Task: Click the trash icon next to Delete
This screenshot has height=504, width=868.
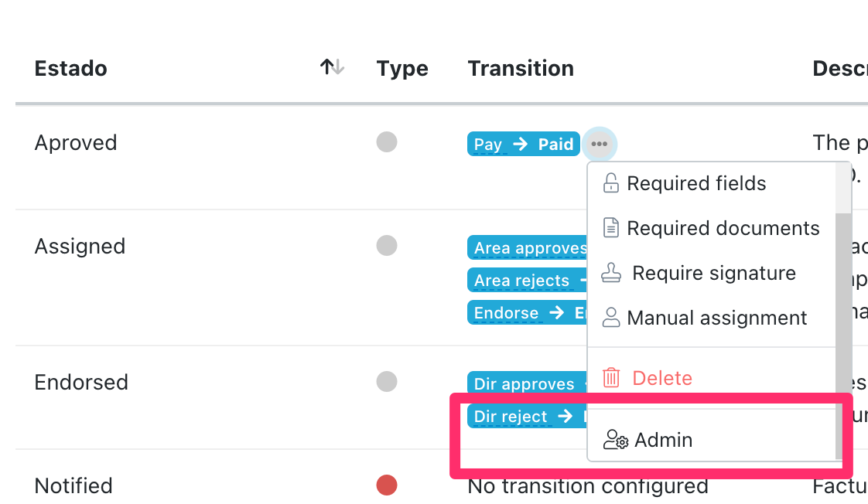Action: [x=611, y=377]
